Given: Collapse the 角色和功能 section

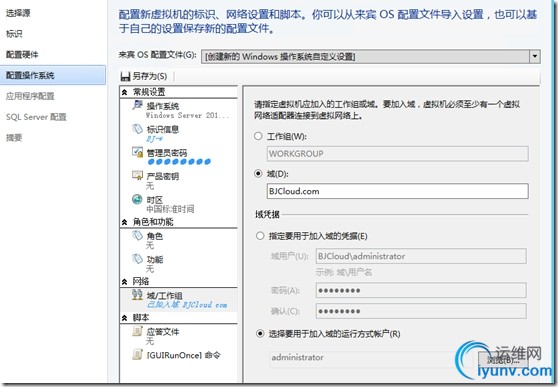Looking at the screenshot, I should tap(125, 222).
